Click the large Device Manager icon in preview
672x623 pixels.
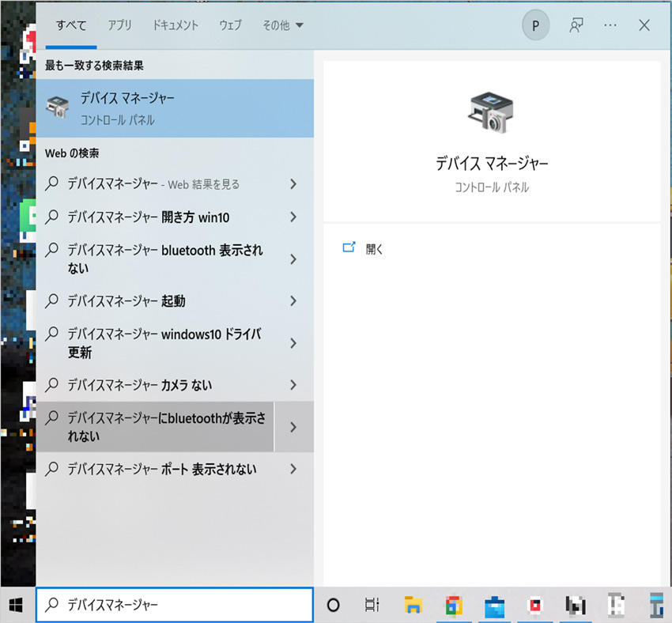[x=491, y=112]
